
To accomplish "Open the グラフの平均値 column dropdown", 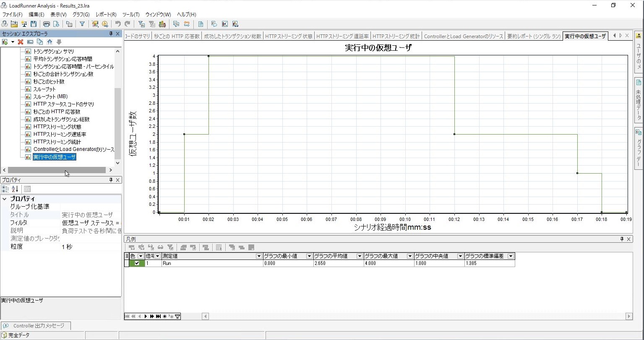I will pos(360,256).
